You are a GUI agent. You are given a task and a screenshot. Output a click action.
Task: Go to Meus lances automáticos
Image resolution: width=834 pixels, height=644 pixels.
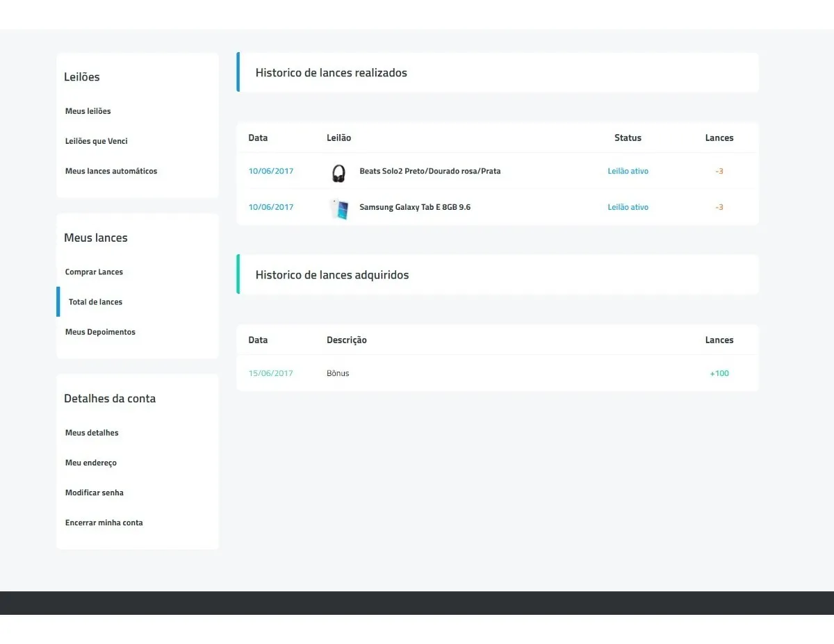point(111,171)
